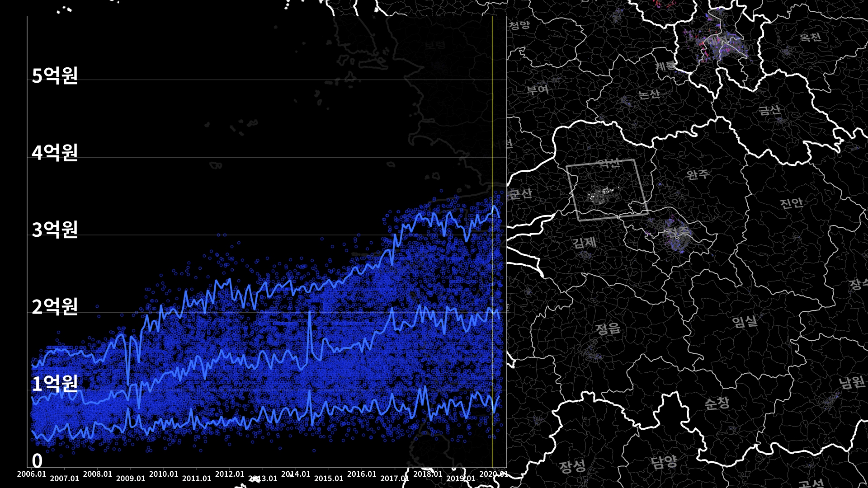Click the 담양 region label
Screen dimensions: 868x488
coord(664,462)
